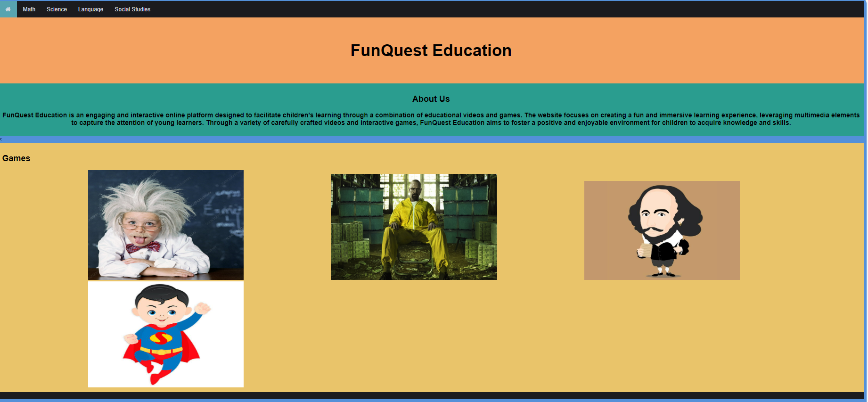Click the About Us heading
Image resolution: width=868 pixels, height=402 pixels.
click(431, 99)
